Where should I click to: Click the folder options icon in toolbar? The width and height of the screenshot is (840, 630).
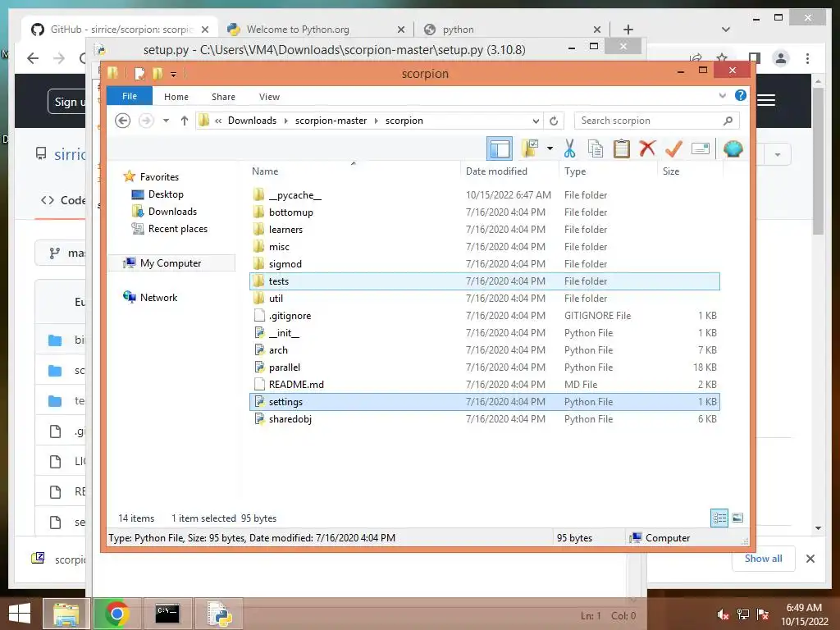tap(529, 148)
